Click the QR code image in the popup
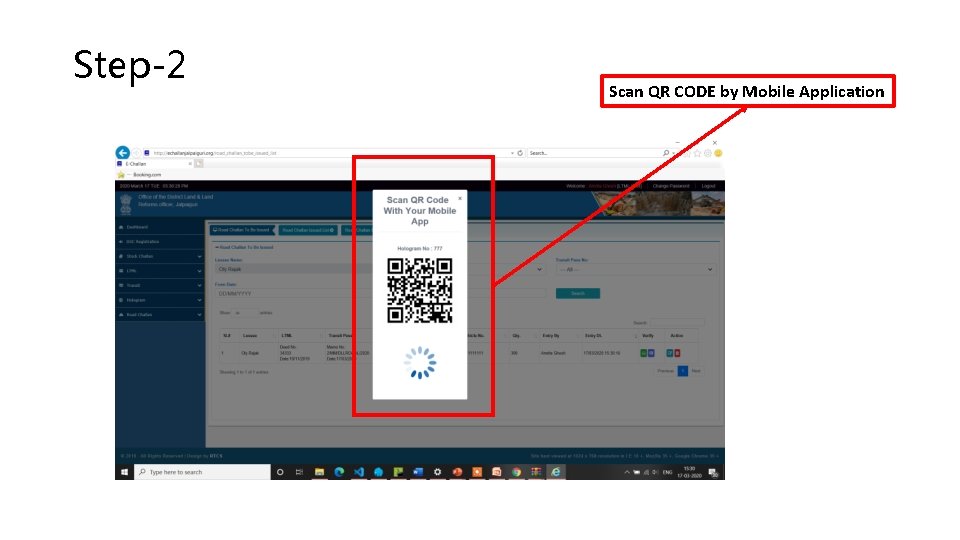 coord(419,290)
